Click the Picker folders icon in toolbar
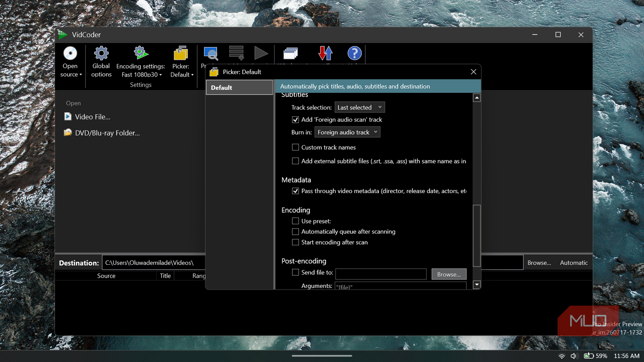 click(x=181, y=53)
